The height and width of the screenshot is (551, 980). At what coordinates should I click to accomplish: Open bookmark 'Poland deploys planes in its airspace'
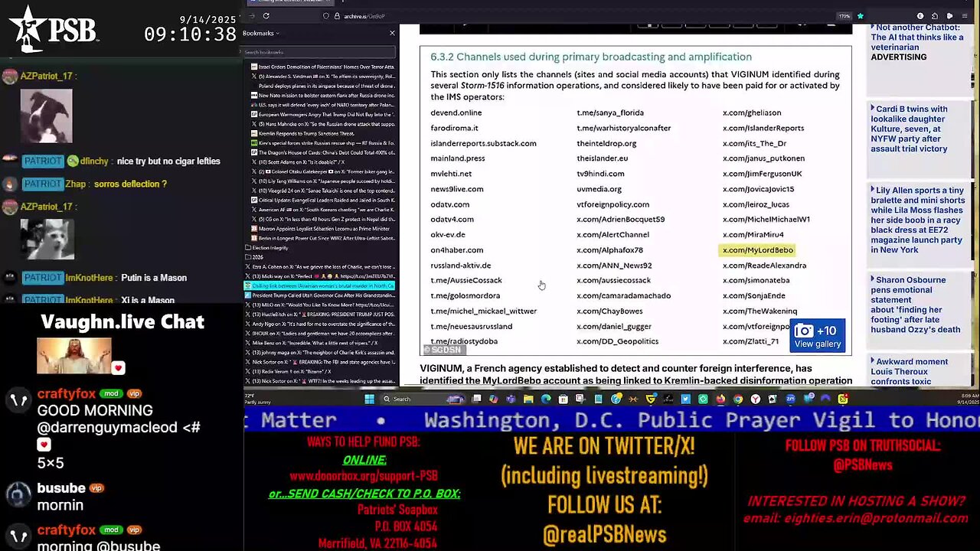coord(322,86)
